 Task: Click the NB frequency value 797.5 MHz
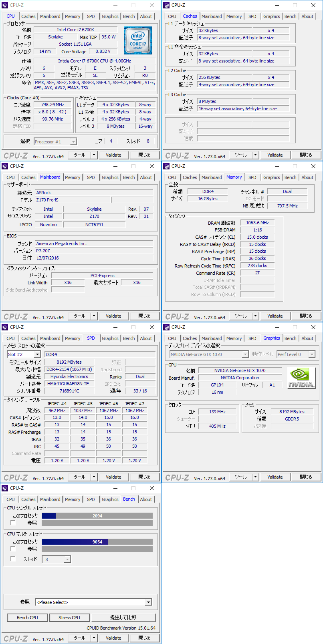point(287,206)
